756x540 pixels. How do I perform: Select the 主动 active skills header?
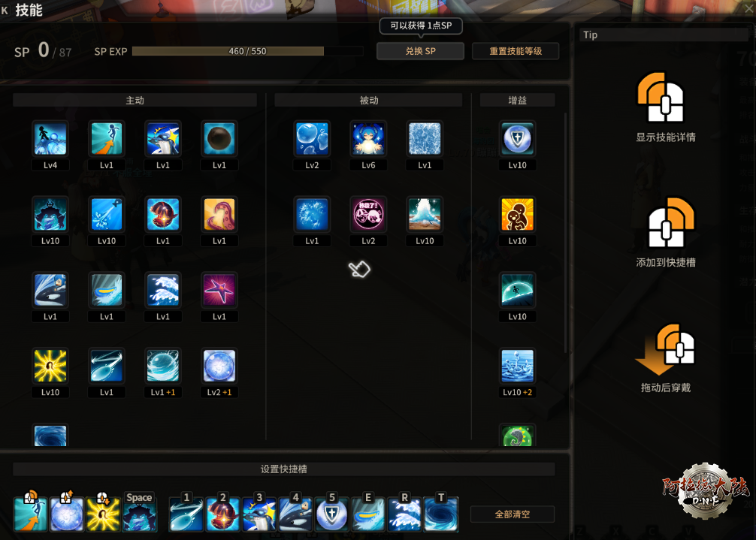tap(135, 100)
